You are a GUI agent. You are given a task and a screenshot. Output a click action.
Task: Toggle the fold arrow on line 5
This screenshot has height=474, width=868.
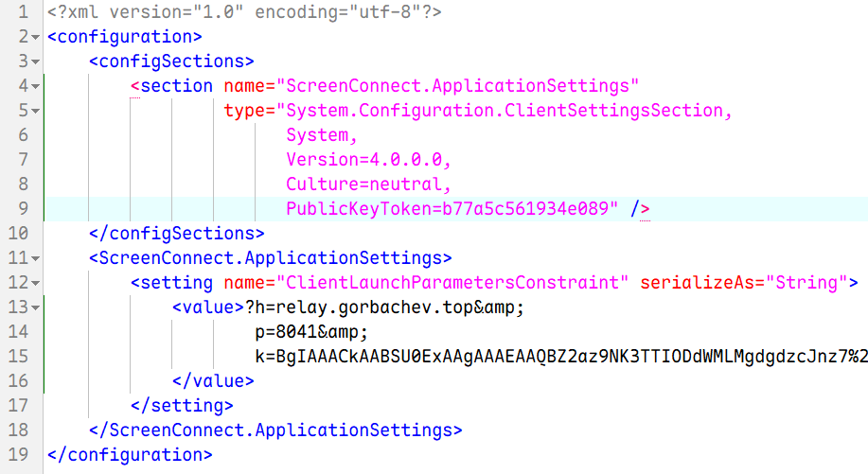tap(35, 111)
